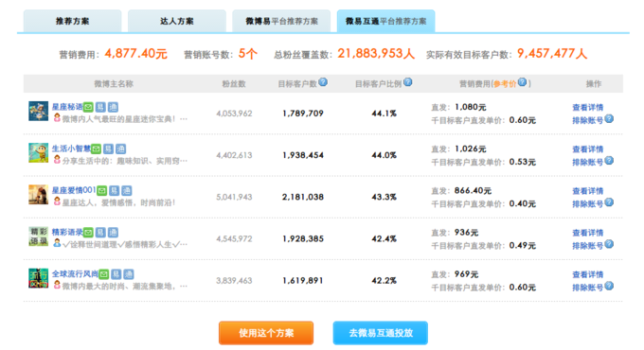Image resolution: width=644 pixels, height=350 pixels.
Task: Open the 生活小智慧 account link
Action: coord(71,149)
